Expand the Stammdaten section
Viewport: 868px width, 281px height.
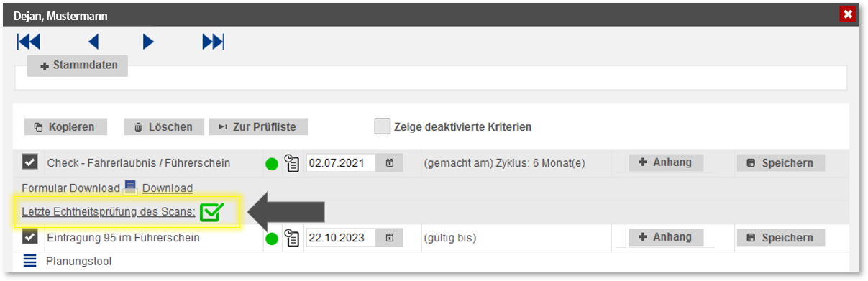[78, 65]
